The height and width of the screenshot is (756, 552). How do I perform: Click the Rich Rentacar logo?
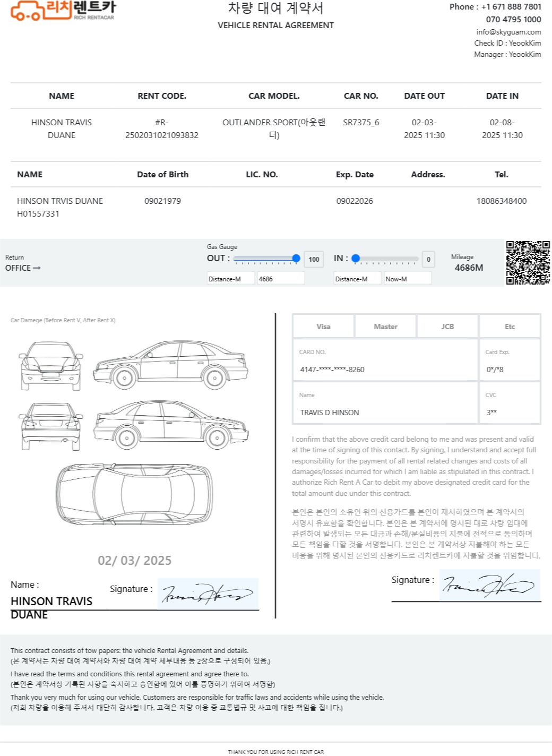pyautogui.click(x=63, y=10)
